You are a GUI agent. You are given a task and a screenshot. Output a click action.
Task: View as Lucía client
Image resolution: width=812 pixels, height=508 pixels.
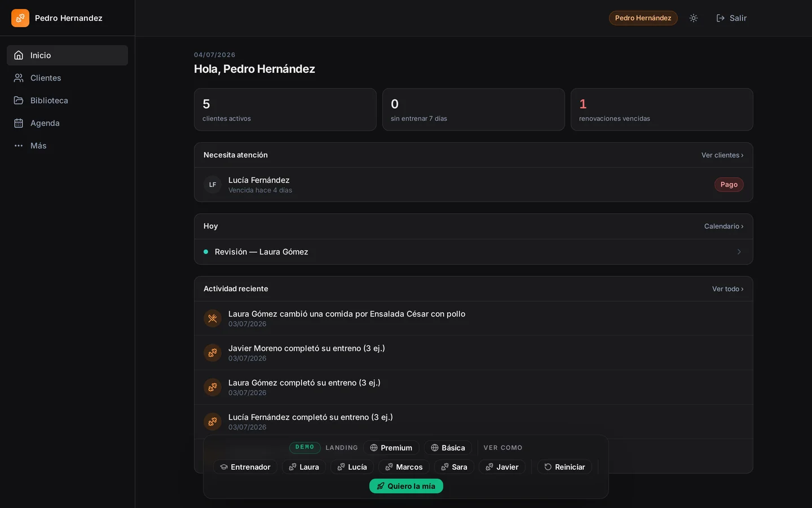click(352, 467)
